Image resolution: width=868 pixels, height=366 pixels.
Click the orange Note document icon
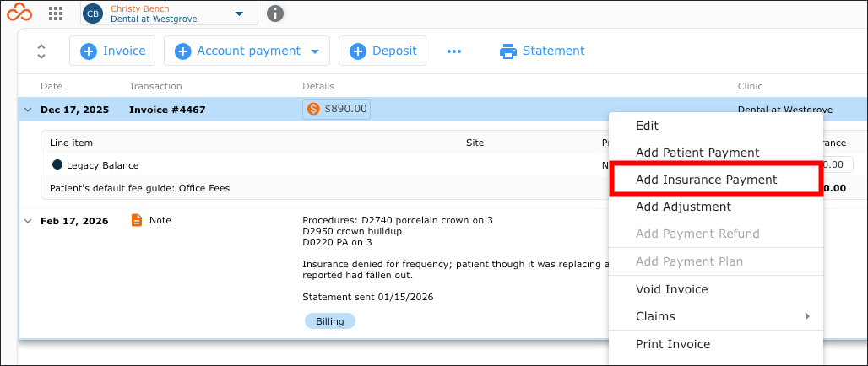pos(136,220)
